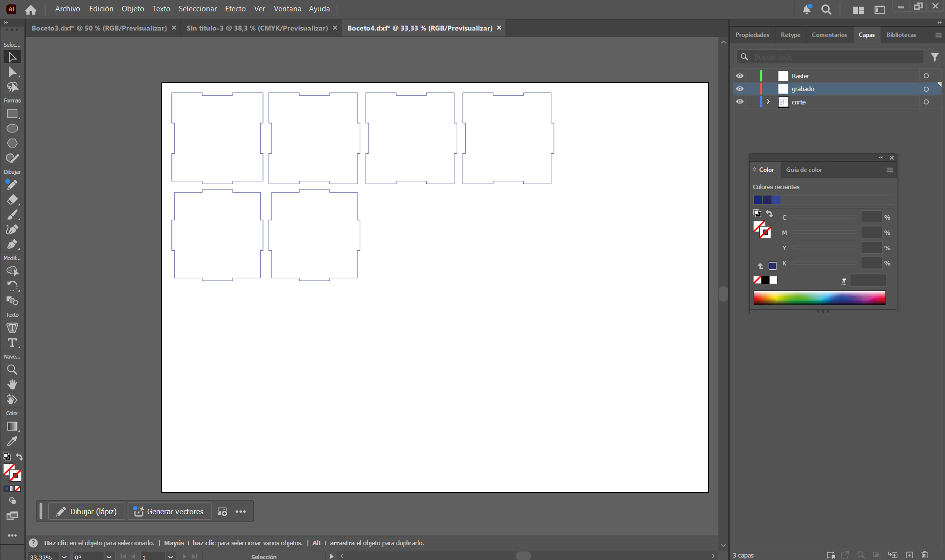
Task: Choose the Rotate tool
Action: pyautogui.click(x=12, y=286)
